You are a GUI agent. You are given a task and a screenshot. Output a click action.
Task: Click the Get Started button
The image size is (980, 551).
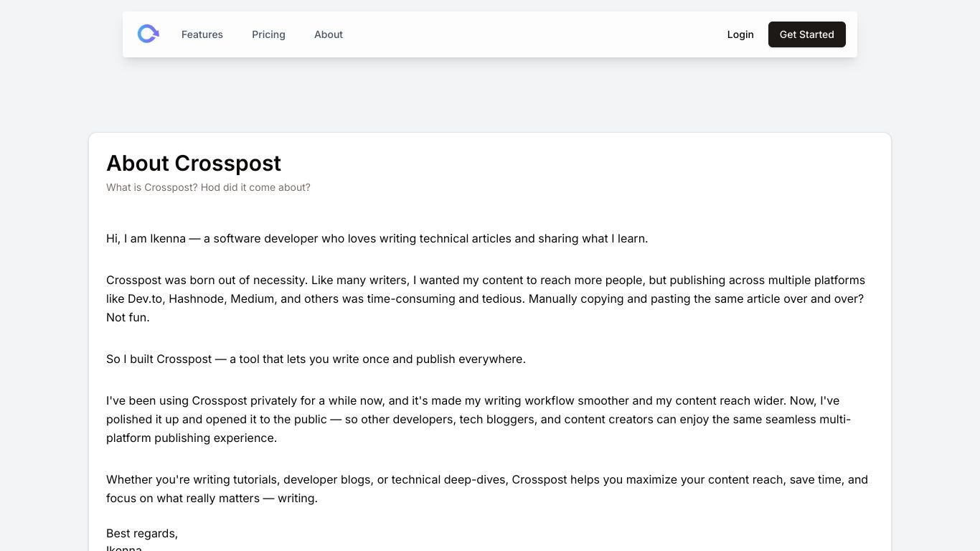807,34
